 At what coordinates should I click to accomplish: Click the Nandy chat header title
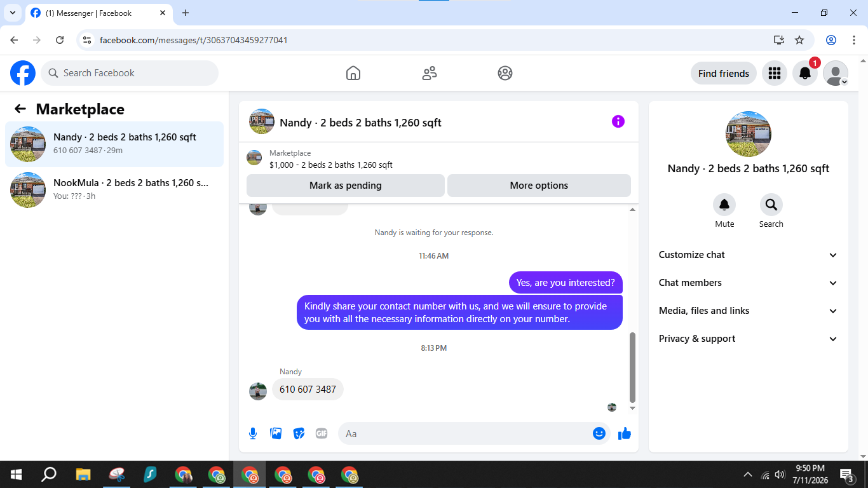[360, 123]
